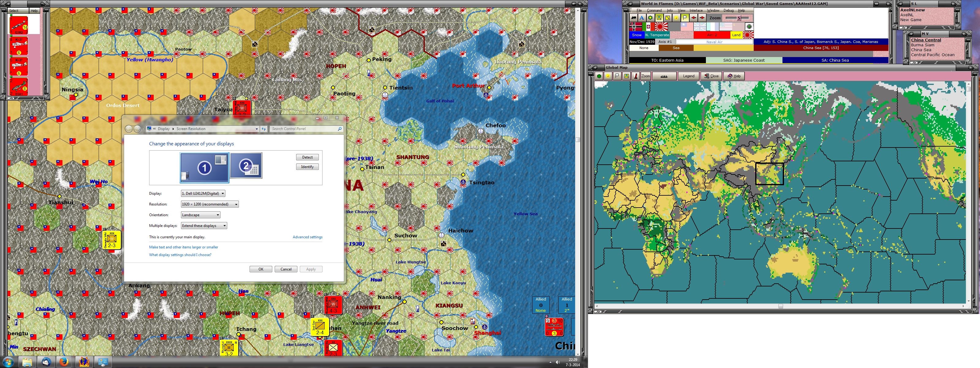Click the ship silhouette button in Global Map
Viewport: 980px width, 368px height.
(665, 76)
